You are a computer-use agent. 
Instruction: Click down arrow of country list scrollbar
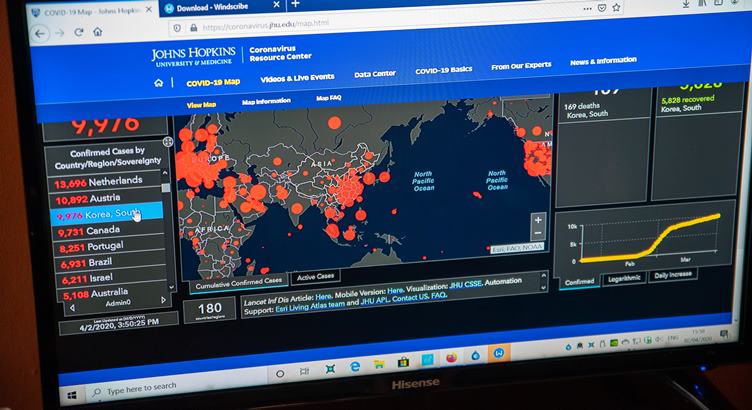click(172, 287)
